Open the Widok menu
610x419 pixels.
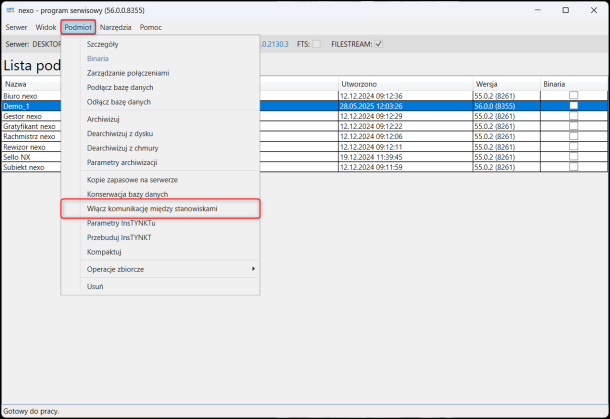coord(46,27)
